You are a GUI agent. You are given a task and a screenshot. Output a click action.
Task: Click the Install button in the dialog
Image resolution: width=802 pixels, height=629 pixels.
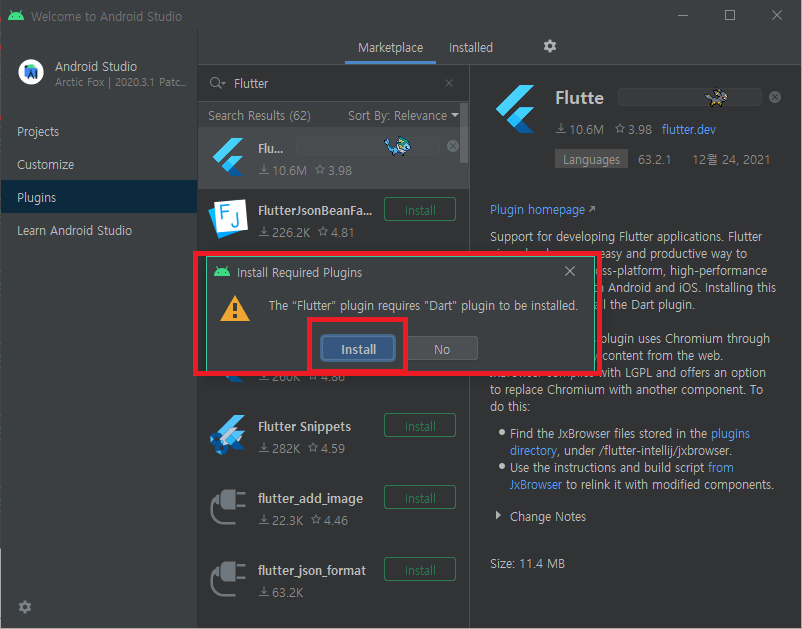click(358, 349)
